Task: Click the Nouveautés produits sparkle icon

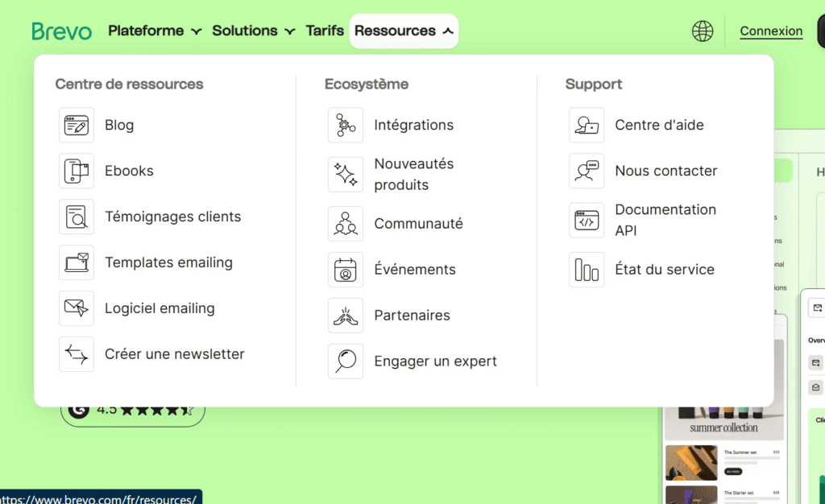Action: tap(346, 174)
